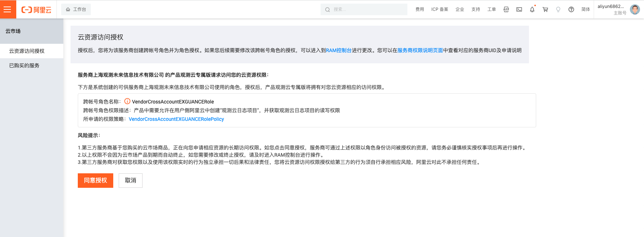Open the 支持 menu in the top bar
Image resolution: width=644 pixels, height=237 pixels.
476,9
